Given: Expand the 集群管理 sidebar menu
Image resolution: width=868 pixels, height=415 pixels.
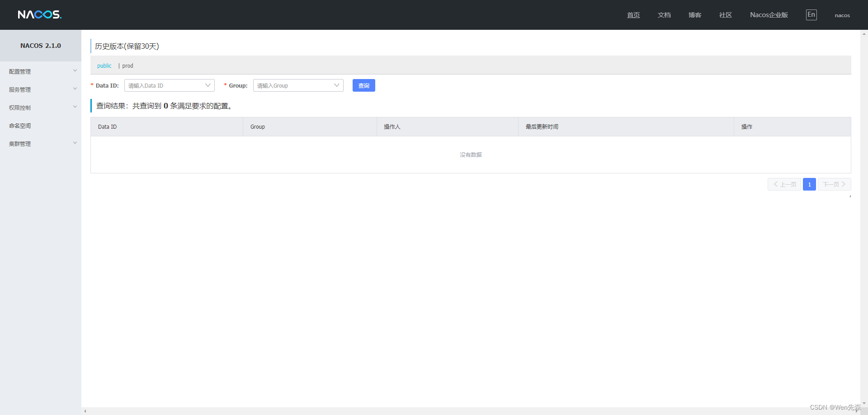Looking at the screenshot, I should (41, 144).
